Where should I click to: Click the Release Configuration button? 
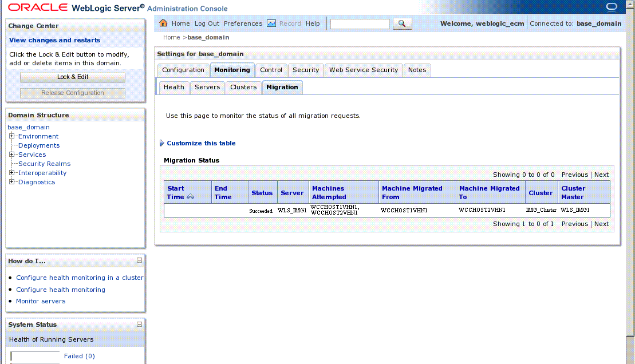(x=73, y=93)
